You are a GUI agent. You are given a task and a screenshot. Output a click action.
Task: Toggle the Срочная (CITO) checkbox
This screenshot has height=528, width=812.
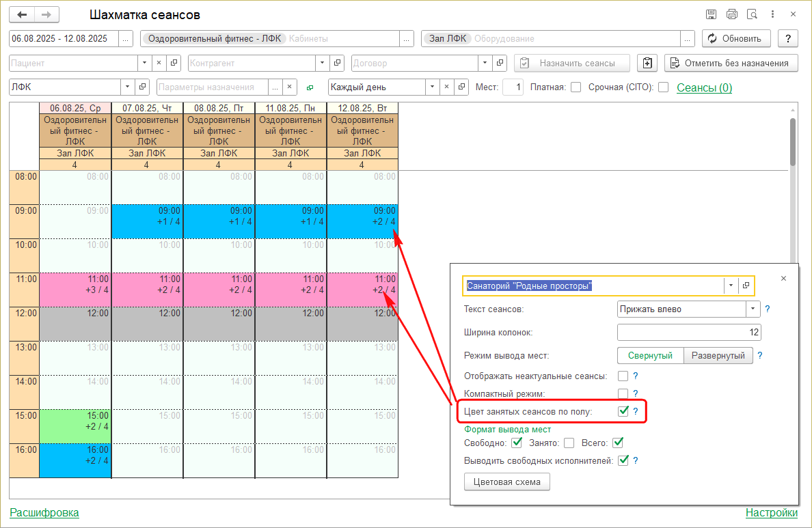tap(664, 87)
